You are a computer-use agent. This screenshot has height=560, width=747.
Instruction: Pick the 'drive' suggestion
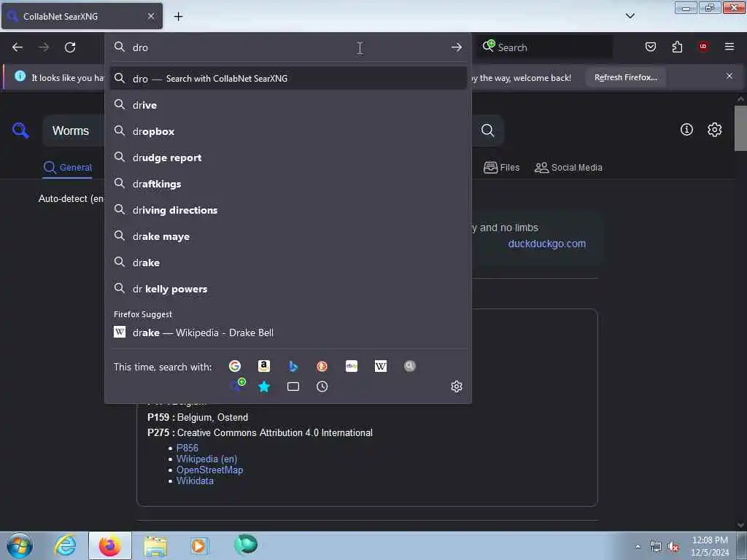(288, 105)
